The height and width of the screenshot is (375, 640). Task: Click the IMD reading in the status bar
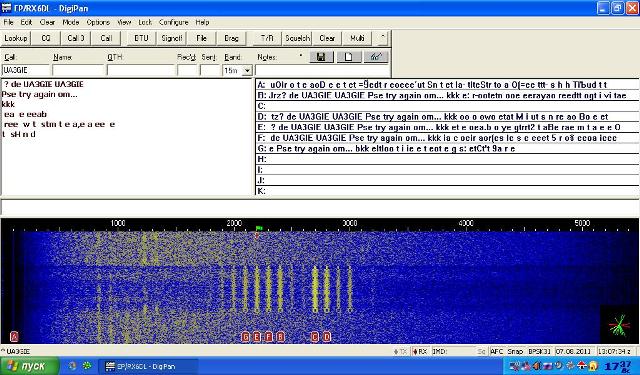point(453,351)
